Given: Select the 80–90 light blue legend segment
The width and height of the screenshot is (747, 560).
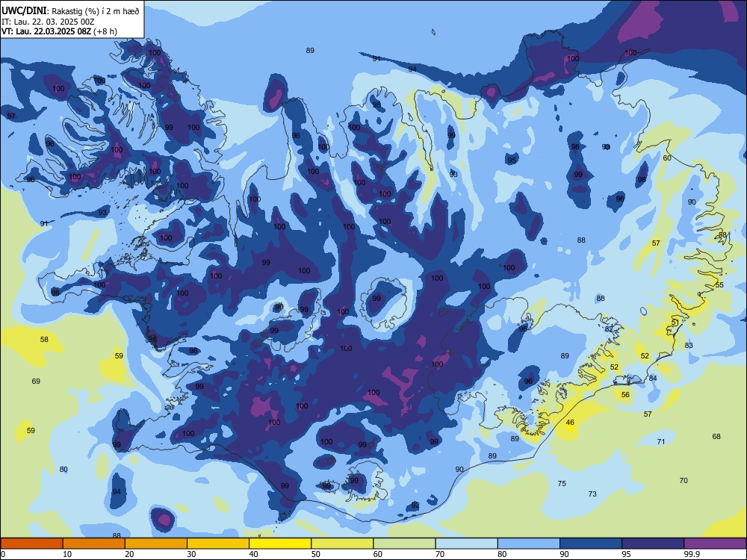Looking at the screenshot, I should [529, 544].
